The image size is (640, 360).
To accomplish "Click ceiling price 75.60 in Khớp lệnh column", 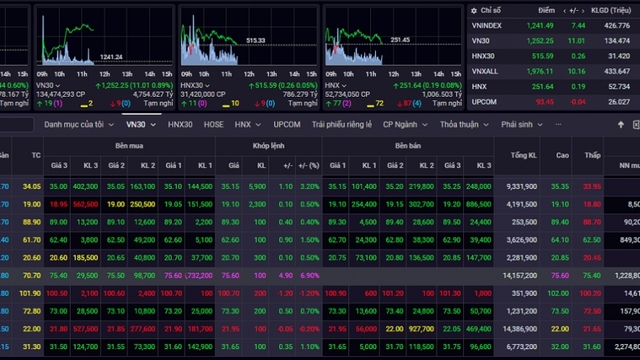I will [x=230, y=276].
